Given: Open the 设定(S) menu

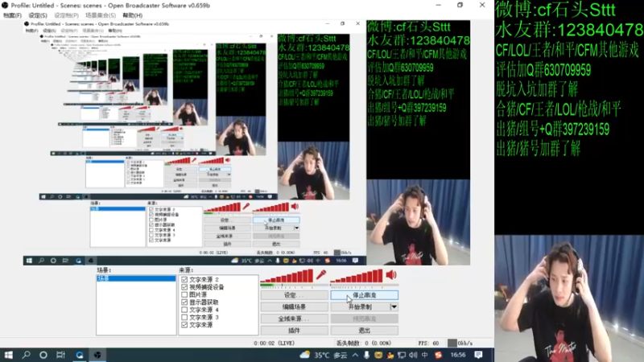Looking at the screenshot, I should tap(38, 15).
